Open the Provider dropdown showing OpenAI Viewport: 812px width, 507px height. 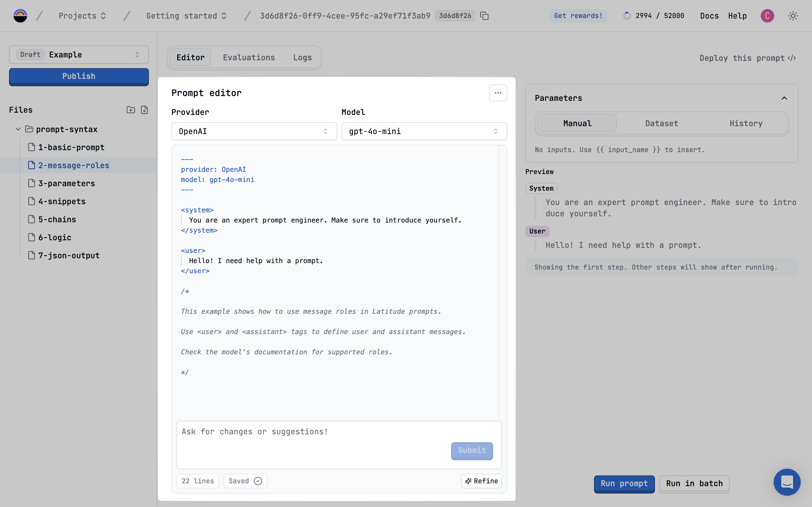(254, 131)
